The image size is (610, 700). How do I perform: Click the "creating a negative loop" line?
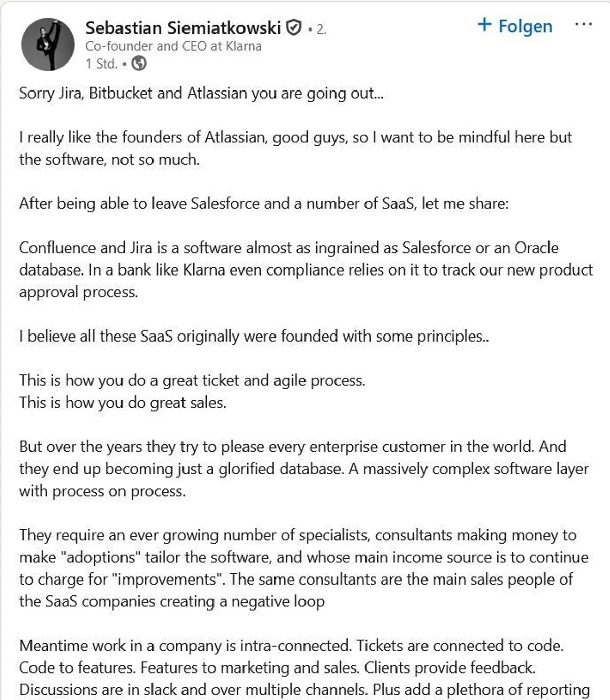pyautogui.click(x=172, y=602)
